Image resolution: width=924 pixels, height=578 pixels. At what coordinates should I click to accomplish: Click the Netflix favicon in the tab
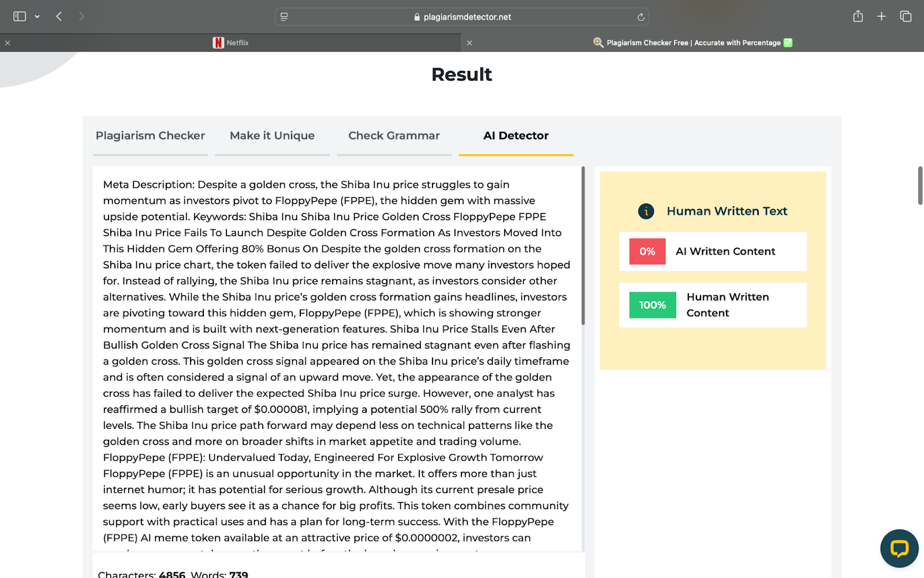218,43
